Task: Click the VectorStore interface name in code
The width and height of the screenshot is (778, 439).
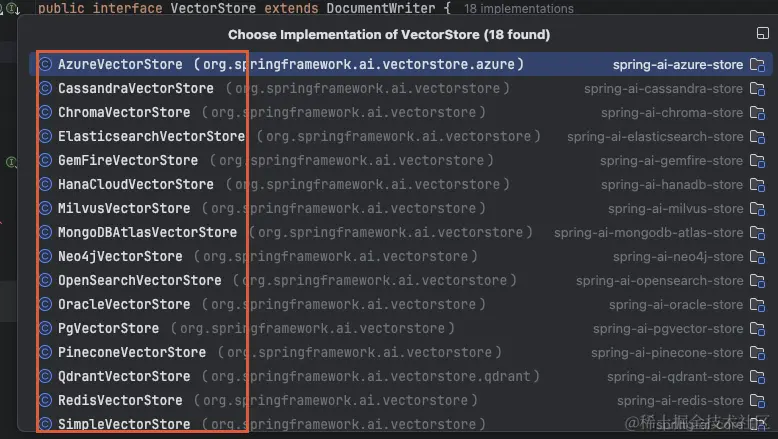Action: (213, 8)
